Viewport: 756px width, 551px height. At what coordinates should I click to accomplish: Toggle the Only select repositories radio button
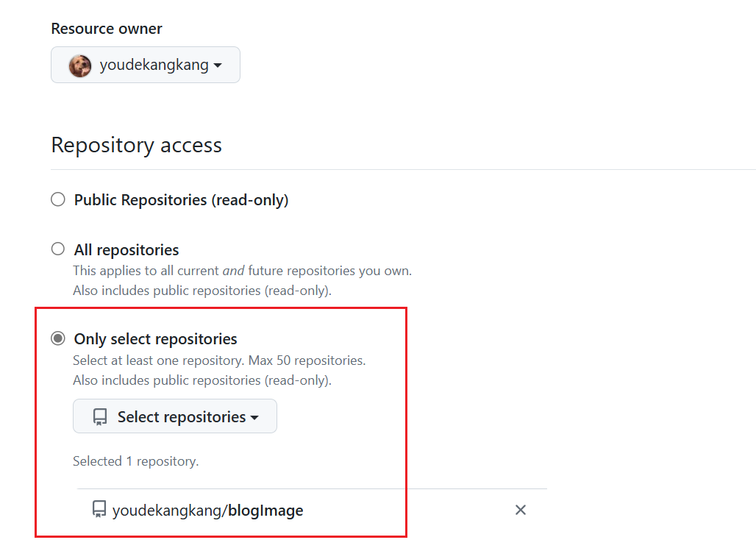pyautogui.click(x=58, y=339)
